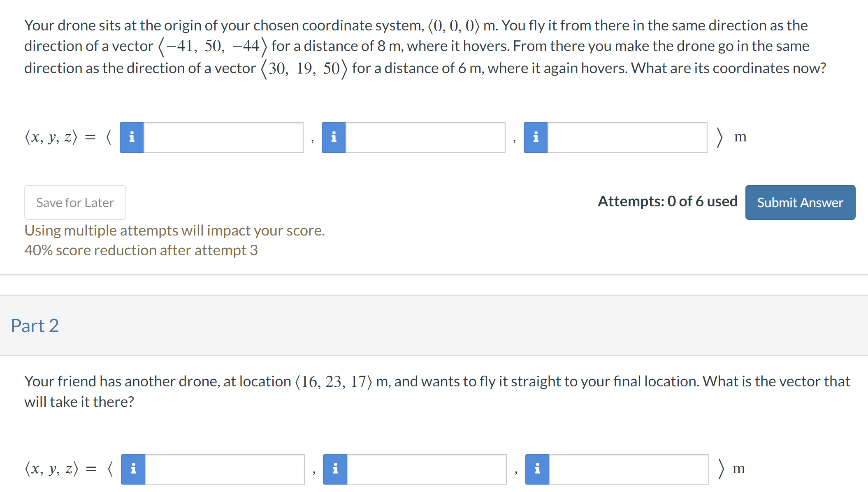
Task: Focus the Part 1 z-coordinate input box
Action: tap(627, 137)
